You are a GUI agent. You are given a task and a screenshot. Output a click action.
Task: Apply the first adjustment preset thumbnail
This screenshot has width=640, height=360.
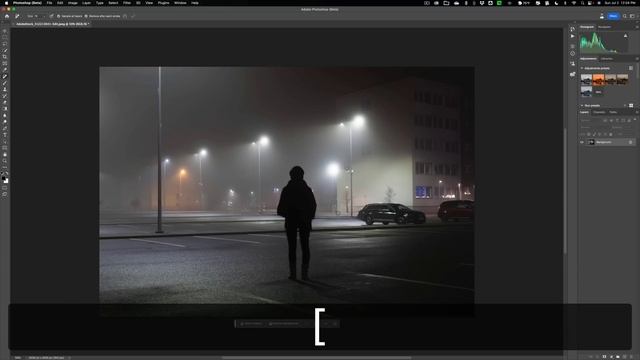pos(586,79)
